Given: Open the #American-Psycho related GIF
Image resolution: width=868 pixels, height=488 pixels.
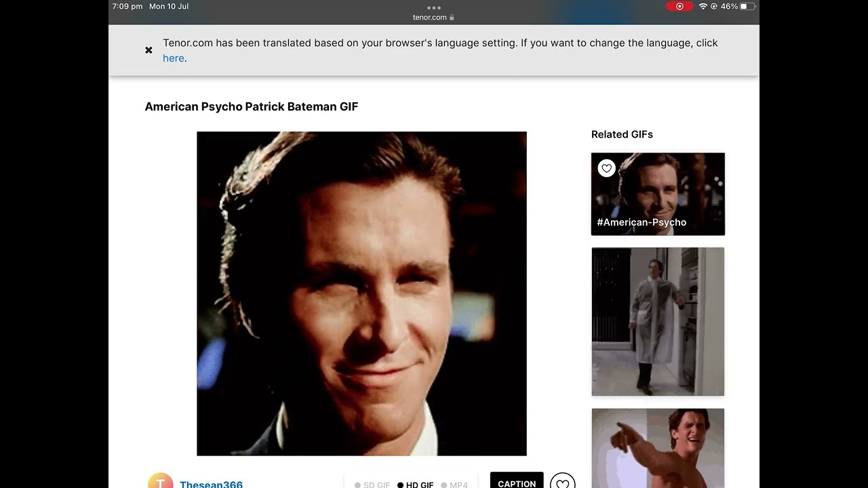Looking at the screenshot, I should (658, 194).
